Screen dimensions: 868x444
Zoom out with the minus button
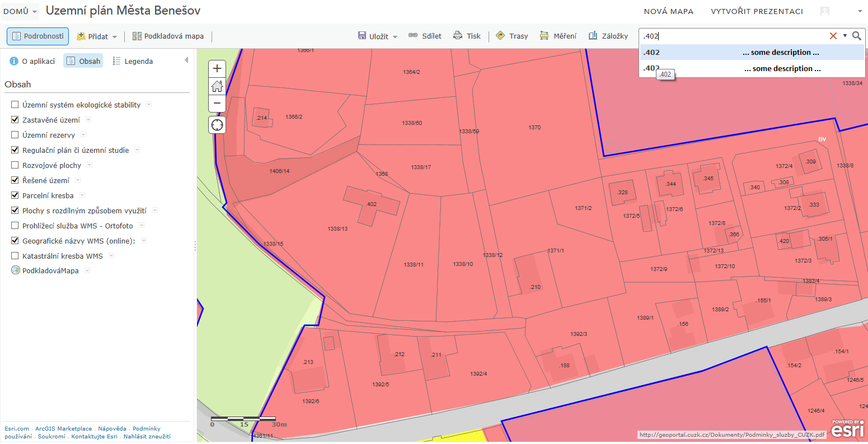[217, 104]
